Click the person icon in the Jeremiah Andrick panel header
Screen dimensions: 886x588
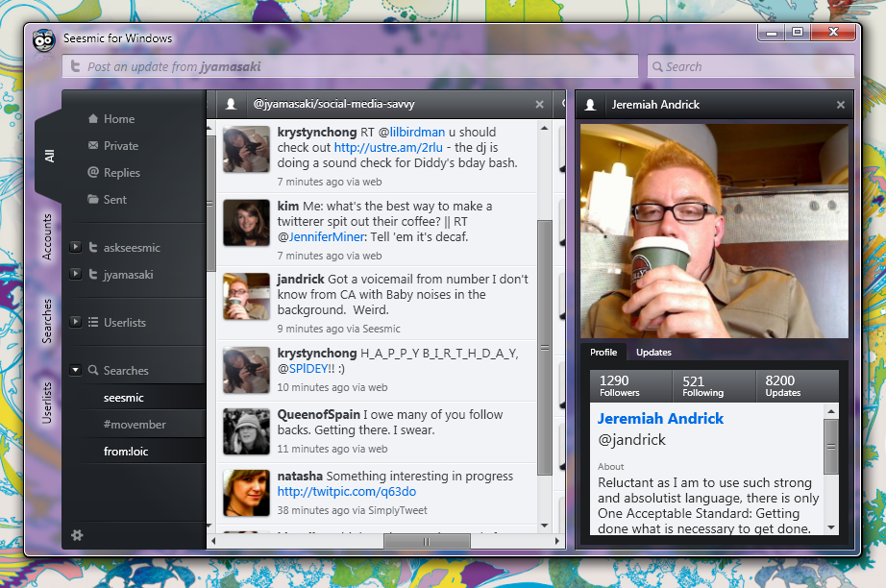click(x=590, y=105)
